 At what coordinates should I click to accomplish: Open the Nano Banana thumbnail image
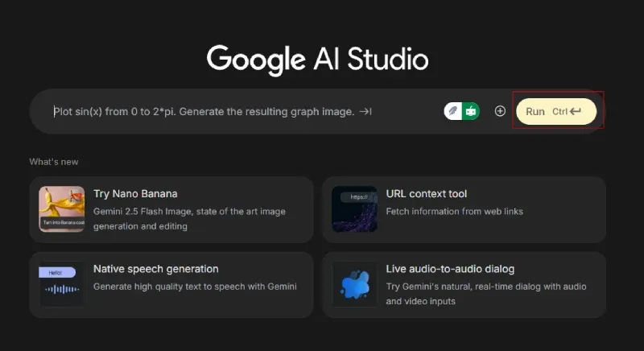tap(62, 209)
